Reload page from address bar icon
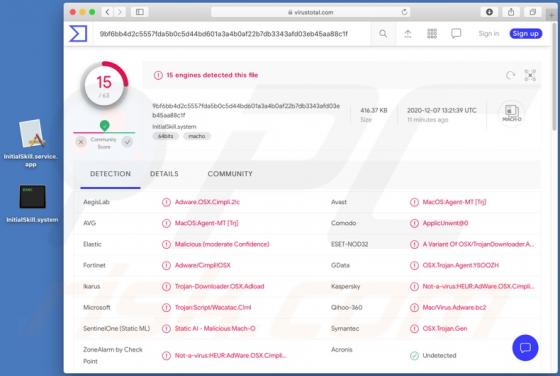560x376 pixels. point(404,12)
